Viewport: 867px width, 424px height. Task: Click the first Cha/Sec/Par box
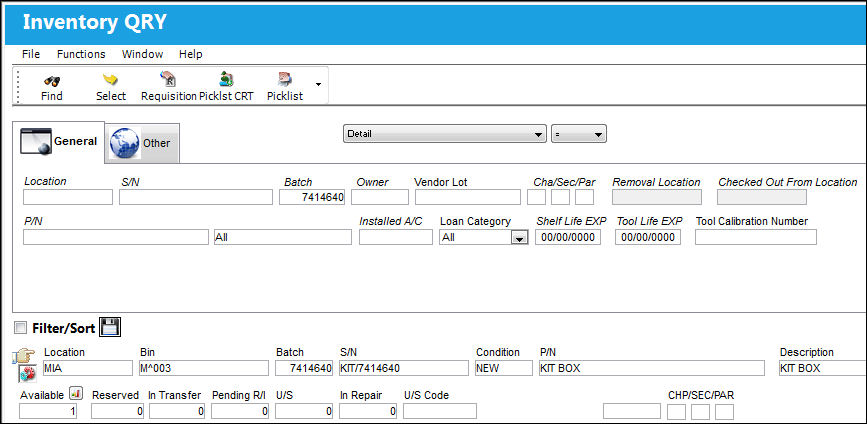(536, 197)
